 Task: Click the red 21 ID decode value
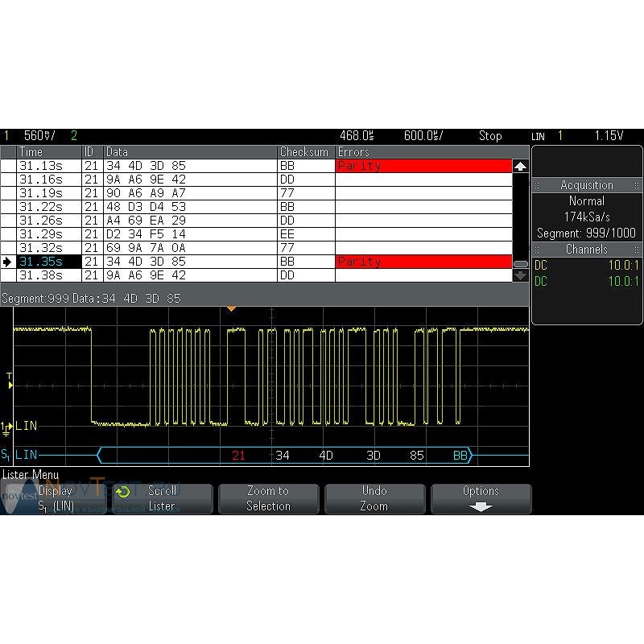(238, 456)
